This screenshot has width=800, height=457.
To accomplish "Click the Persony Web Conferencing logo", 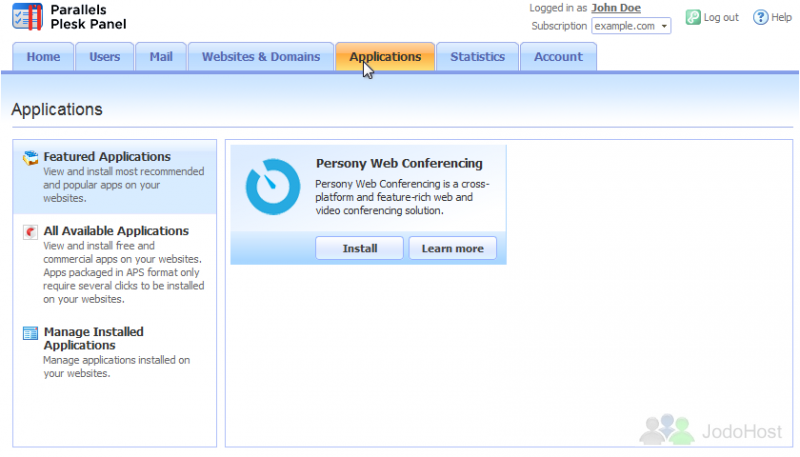I will (273, 187).
